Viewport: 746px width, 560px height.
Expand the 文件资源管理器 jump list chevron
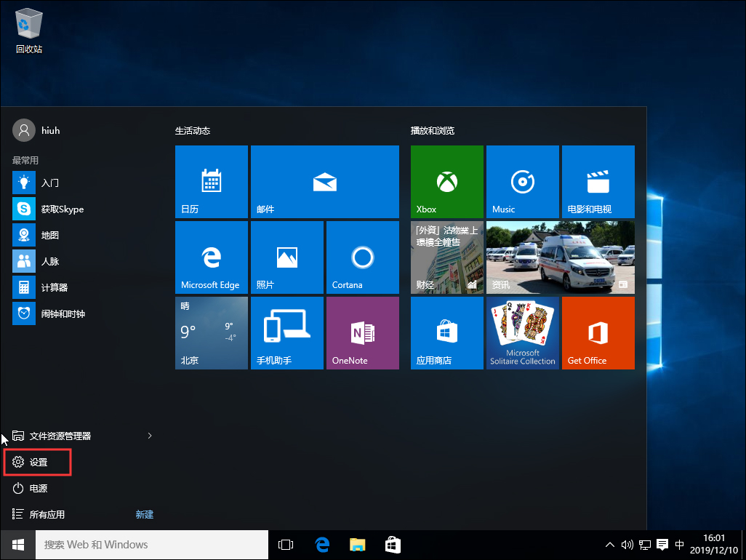pos(150,436)
